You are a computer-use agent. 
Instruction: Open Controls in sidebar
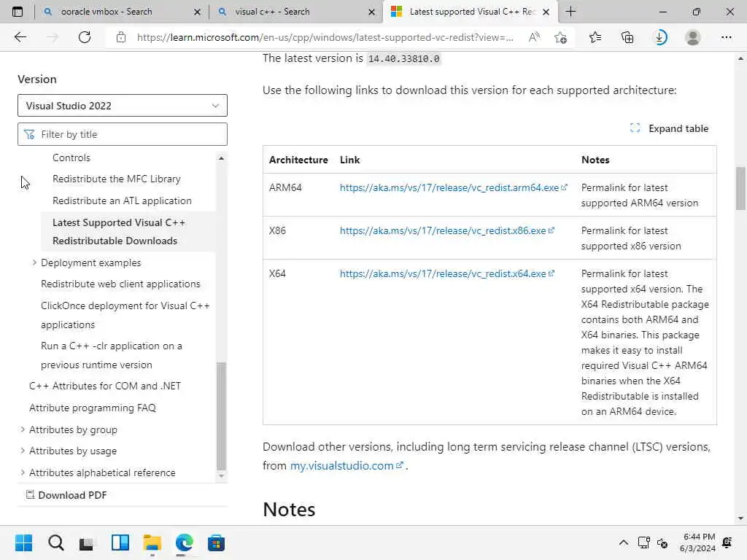tap(71, 157)
